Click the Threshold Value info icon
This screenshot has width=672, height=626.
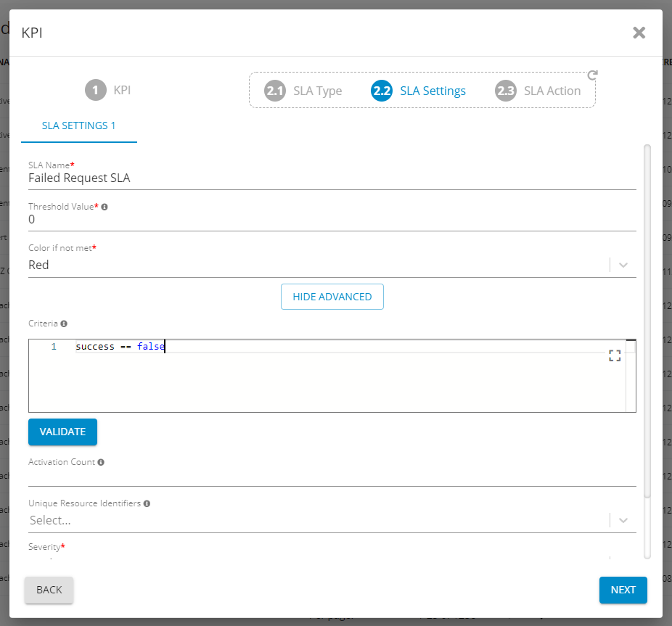pyautogui.click(x=105, y=207)
